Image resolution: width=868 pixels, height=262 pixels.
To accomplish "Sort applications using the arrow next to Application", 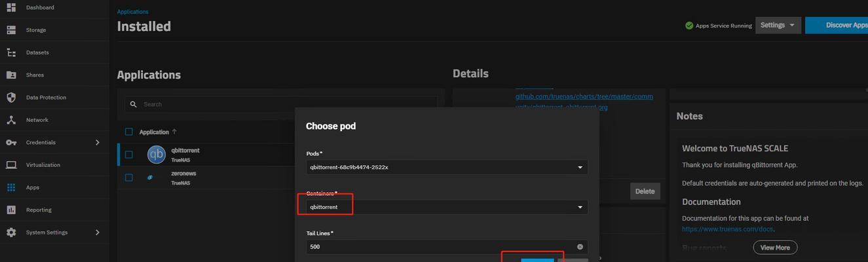I will coord(174,132).
